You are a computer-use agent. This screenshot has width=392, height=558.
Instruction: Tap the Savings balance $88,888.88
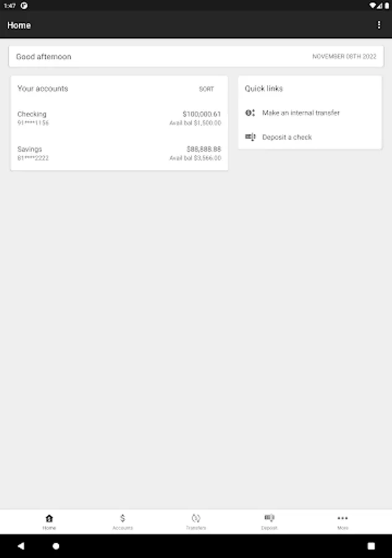pos(204,149)
